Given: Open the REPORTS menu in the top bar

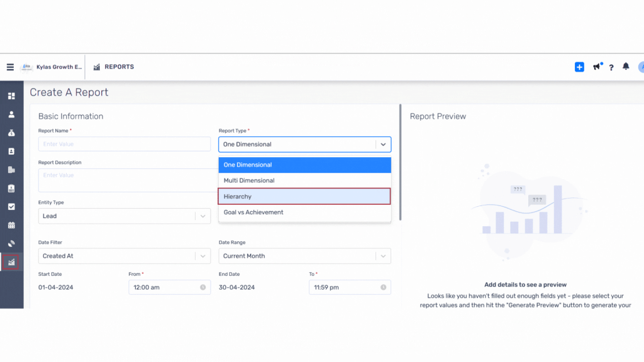Looking at the screenshot, I should click(113, 67).
